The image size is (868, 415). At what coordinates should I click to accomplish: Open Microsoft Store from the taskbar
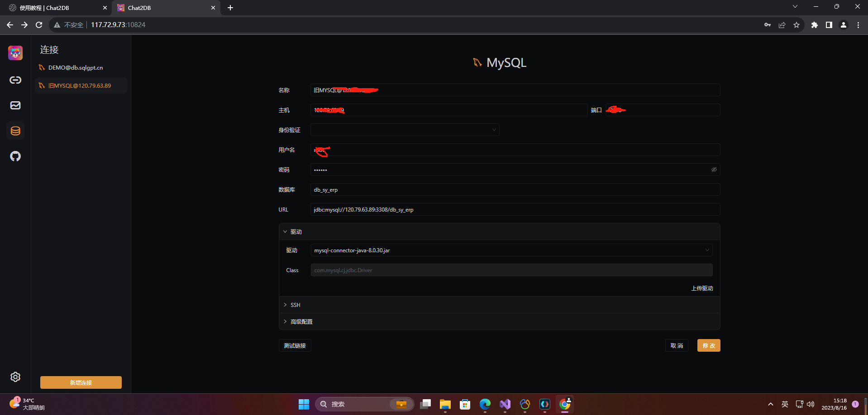[x=465, y=404]
